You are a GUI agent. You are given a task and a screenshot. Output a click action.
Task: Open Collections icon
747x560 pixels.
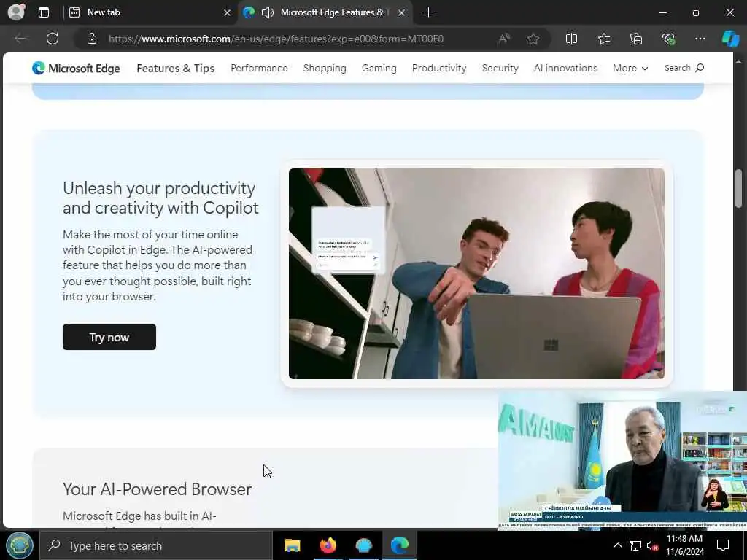636,39
